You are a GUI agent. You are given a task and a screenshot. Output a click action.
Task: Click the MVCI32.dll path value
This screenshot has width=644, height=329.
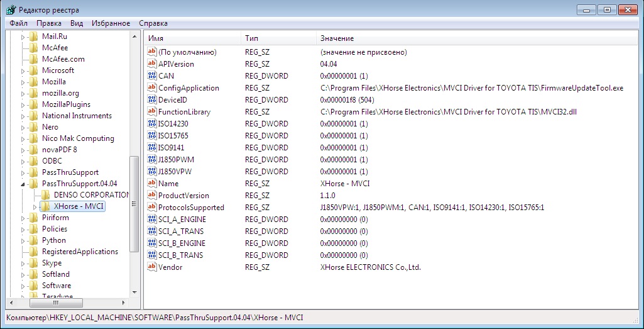[449, 111]
